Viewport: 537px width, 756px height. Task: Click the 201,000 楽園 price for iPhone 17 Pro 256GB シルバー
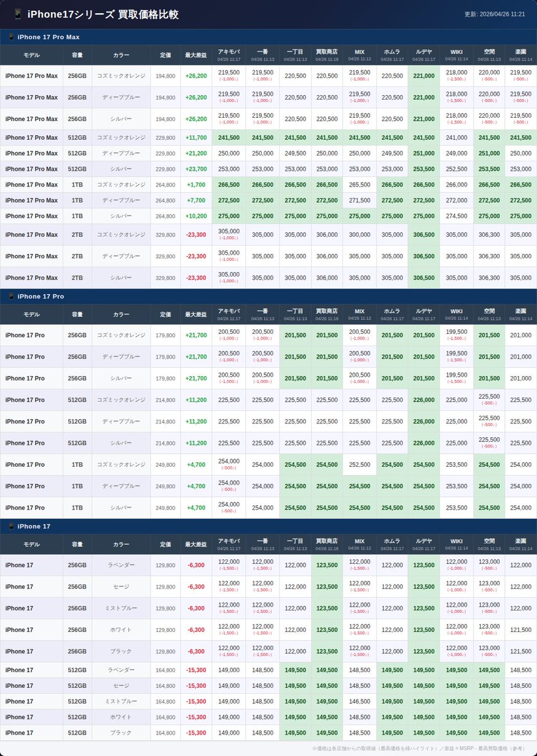click(x=521, y=379)
